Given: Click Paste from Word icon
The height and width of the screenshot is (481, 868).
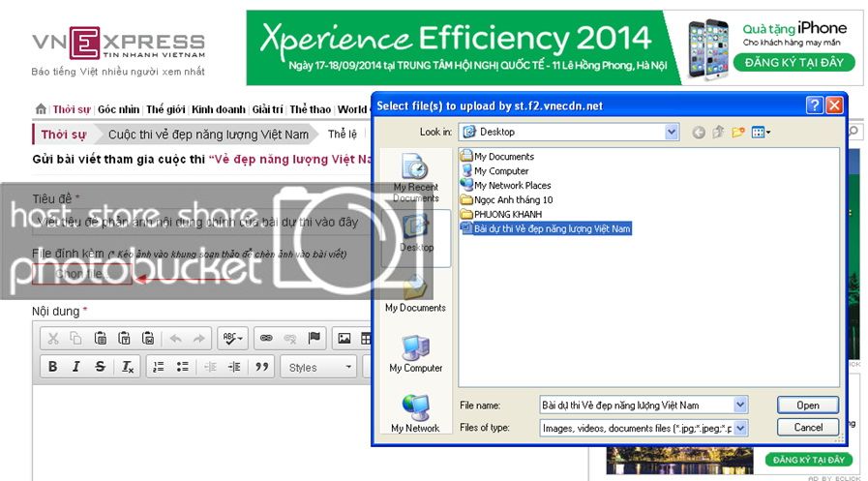Looking at the screenshot, I should tap(148, 338).
